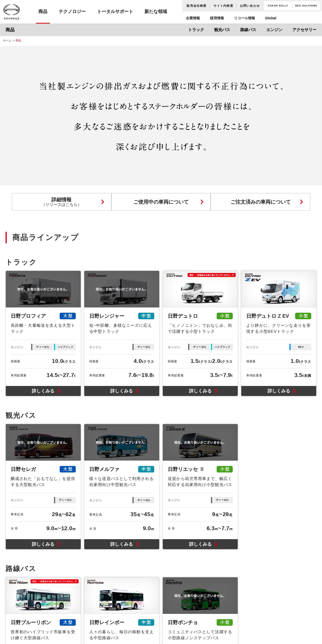The image size is (322, 644).
Task: Click 詳しくみる for 日野レンジャー
Action: click(x=122, y=391)
